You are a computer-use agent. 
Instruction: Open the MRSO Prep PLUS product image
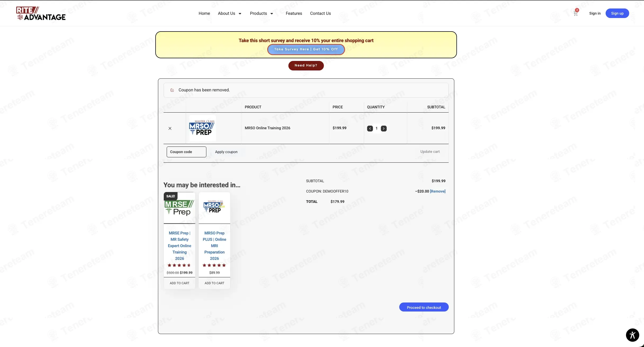point(214,208)
